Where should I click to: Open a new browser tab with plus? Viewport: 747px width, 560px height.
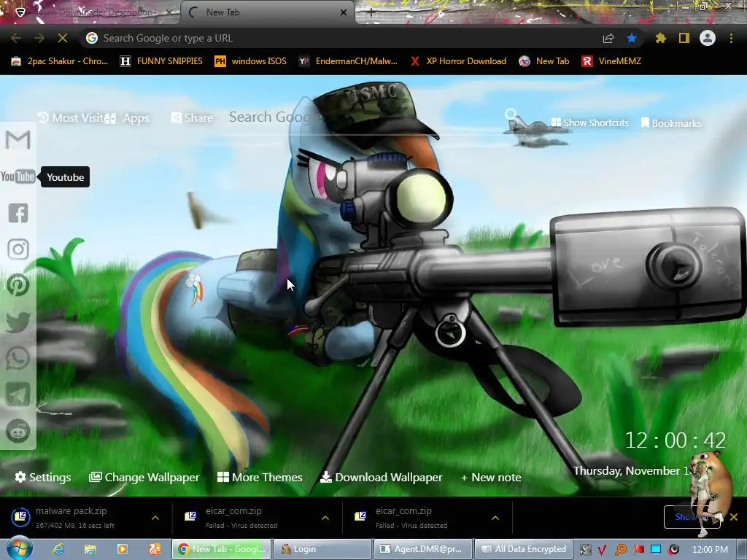pos(371,13)
